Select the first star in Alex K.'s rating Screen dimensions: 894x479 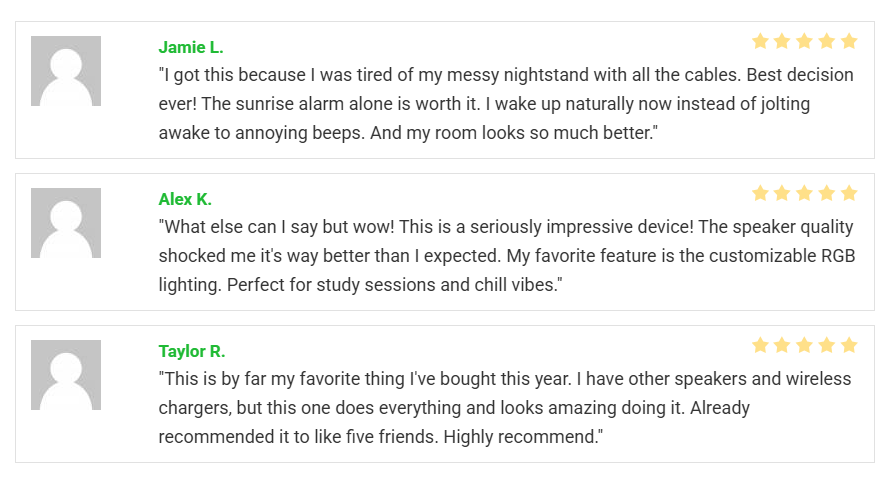[x=760, y=193]
